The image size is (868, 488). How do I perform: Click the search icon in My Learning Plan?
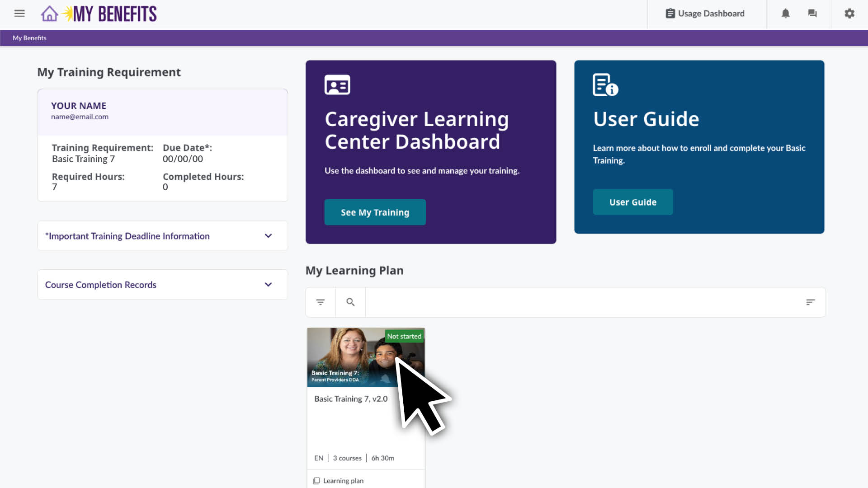point(350,302)
